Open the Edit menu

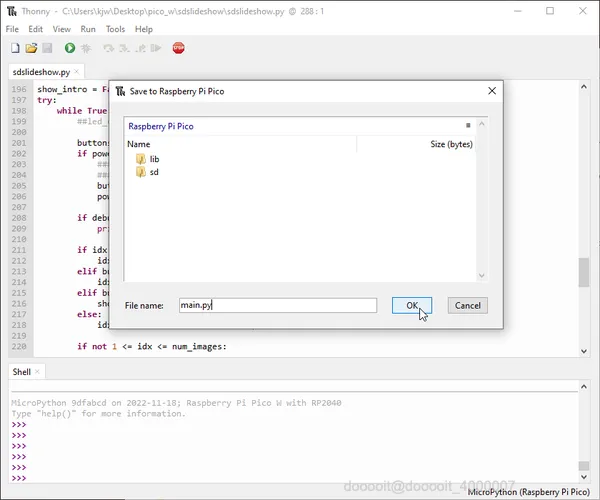35,29
